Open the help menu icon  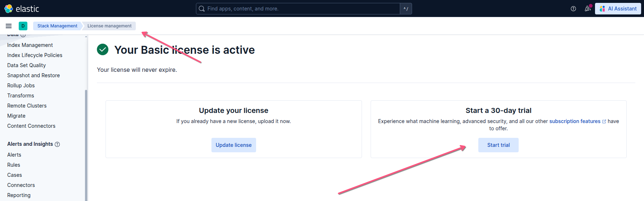tap(573, 9)
